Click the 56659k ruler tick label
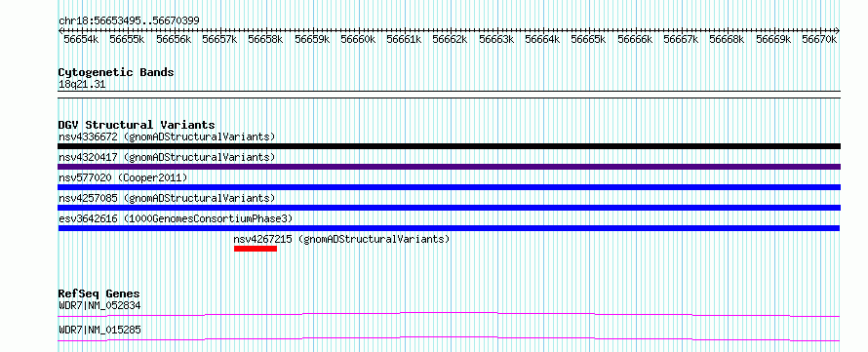 pyautogui.click(x=312, y=40)
